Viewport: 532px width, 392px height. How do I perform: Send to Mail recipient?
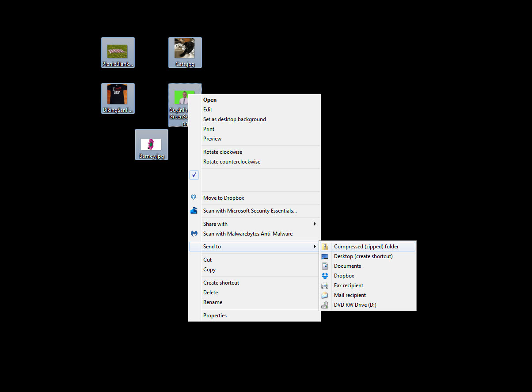(368, 295)
